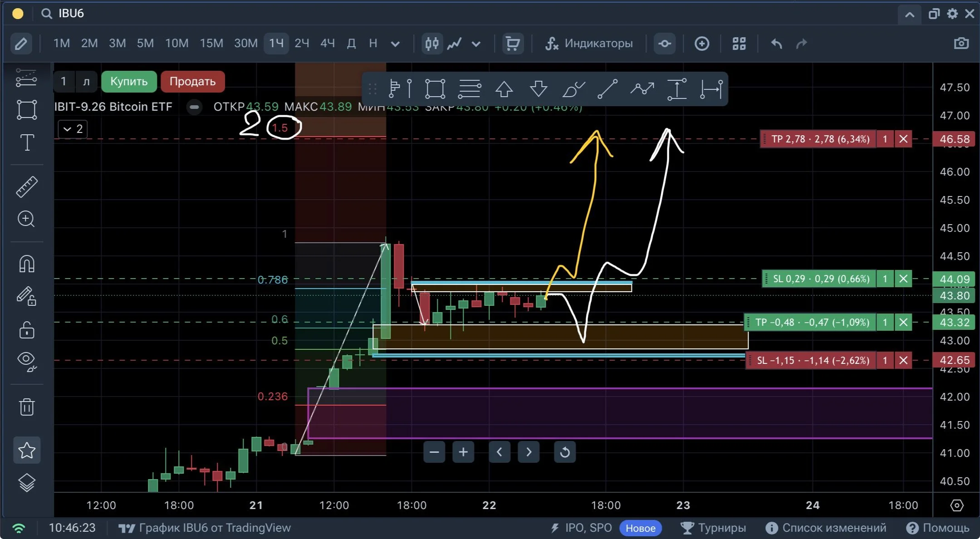Open the shopping cart order panel
Viewport: 980px width, 539px height.
click(513, 44)
